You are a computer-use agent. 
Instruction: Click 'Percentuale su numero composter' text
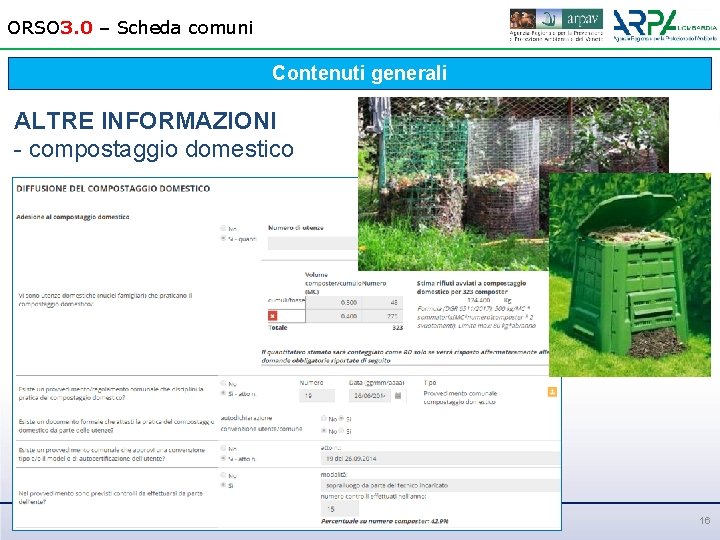pos(374,521)
